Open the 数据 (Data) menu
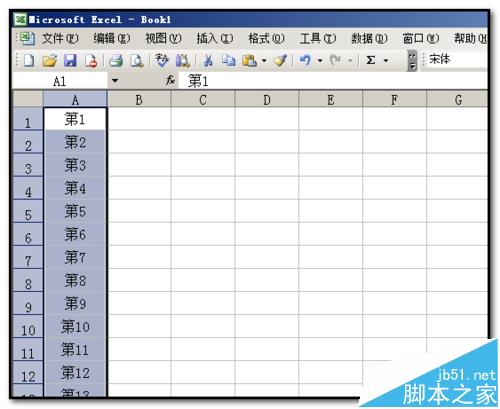Screen dimensions: 500x409 click(x=369, y=39)
